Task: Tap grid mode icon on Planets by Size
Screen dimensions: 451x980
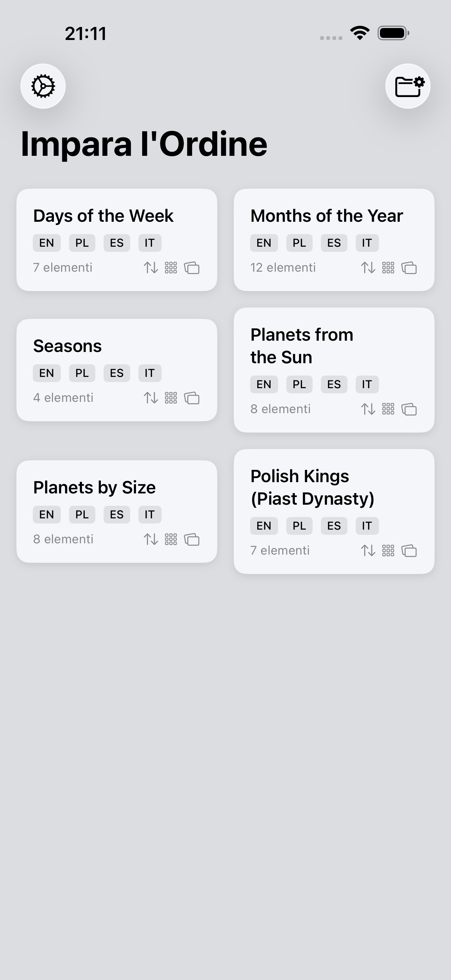Action: point(171,540)
